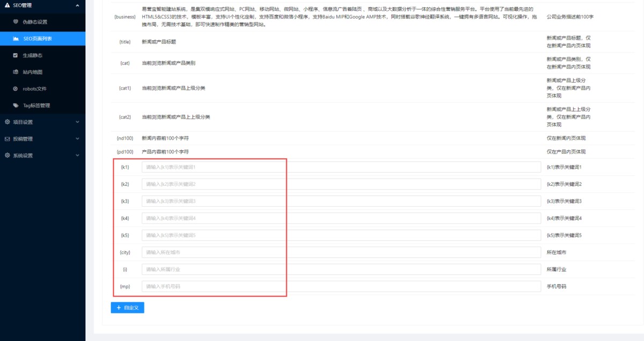Click the {business} variable label

125,17
